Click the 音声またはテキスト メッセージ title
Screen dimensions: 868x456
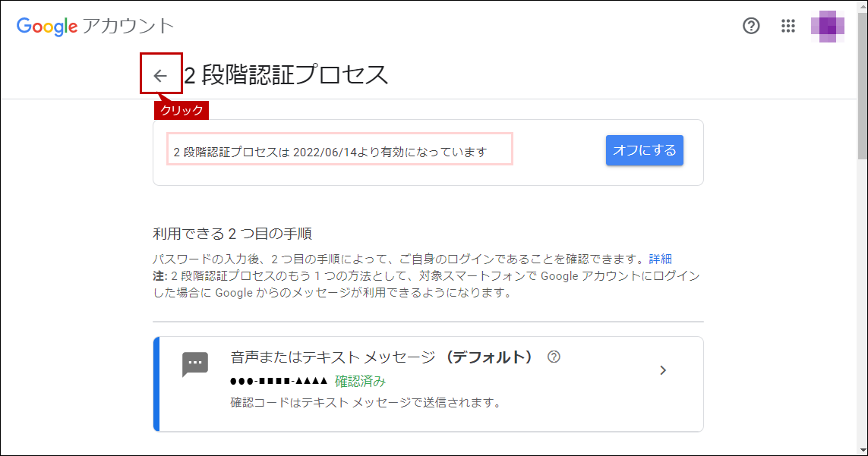pos(332,357)
